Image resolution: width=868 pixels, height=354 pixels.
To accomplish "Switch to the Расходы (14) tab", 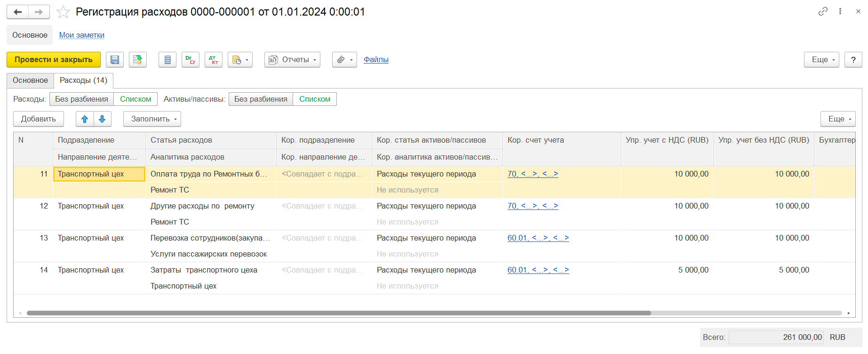I will (83, 80).
